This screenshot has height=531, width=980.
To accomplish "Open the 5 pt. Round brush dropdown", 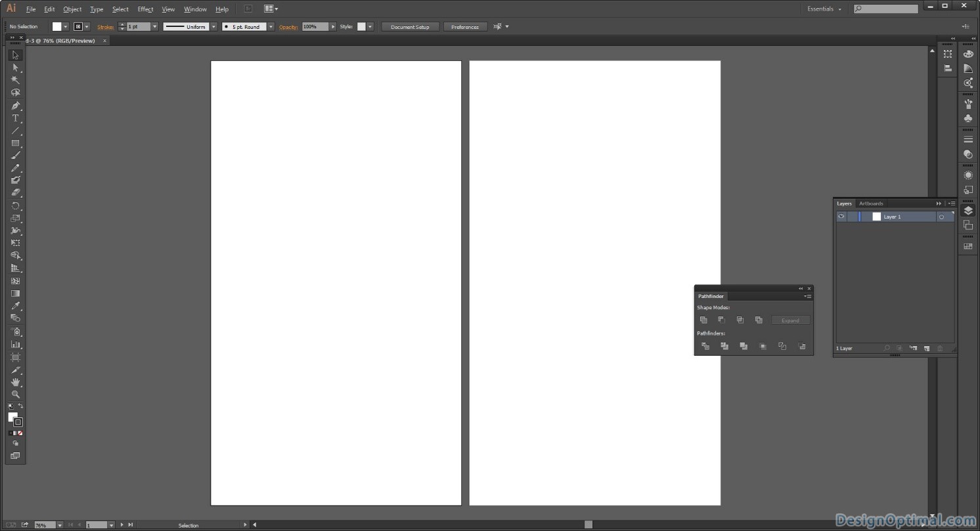I will (x=271, y=27).
